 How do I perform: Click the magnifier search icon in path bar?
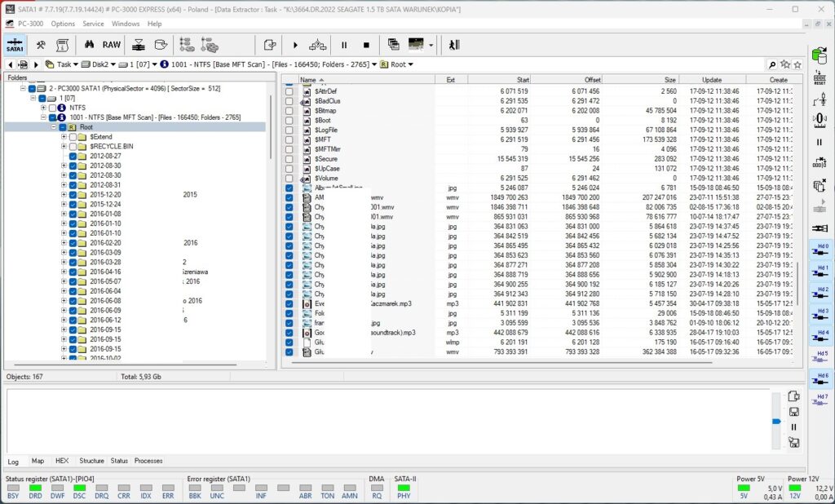pos(772,64)
